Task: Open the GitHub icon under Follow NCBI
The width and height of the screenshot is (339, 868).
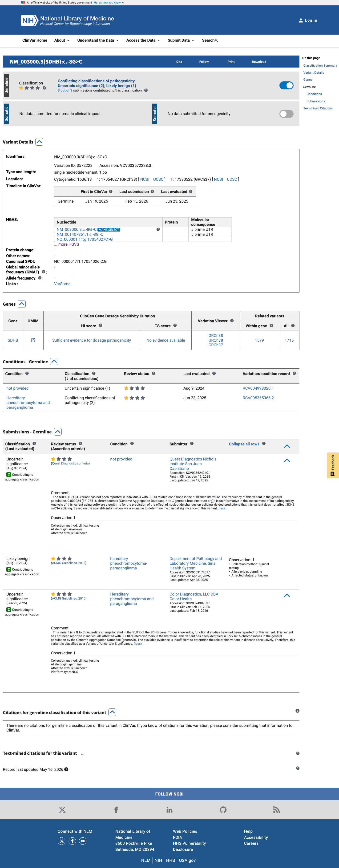Action: point(223,810)
